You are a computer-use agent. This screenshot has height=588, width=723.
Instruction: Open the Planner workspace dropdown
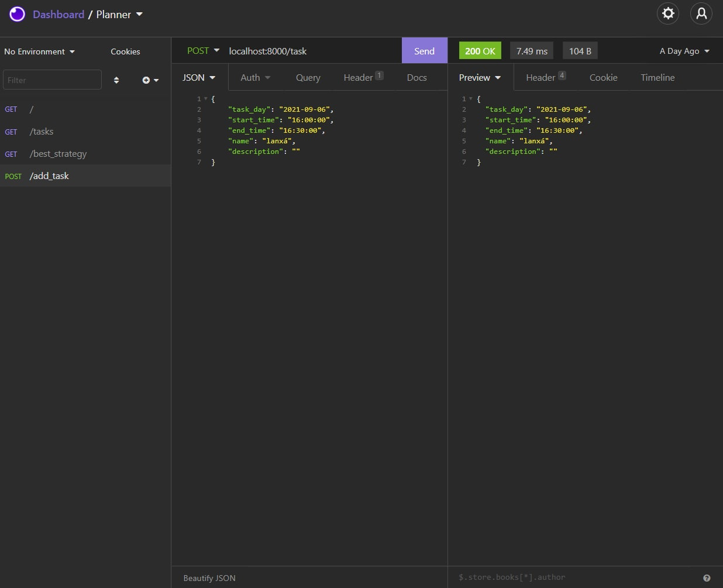(x=119, y=15)
